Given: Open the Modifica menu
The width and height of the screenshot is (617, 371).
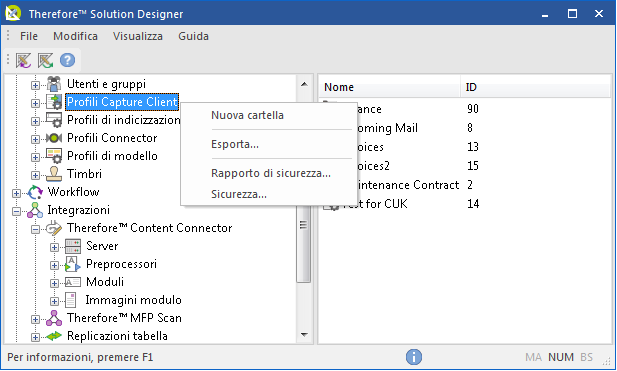Looking at the screenshot, I should (75, 36).
